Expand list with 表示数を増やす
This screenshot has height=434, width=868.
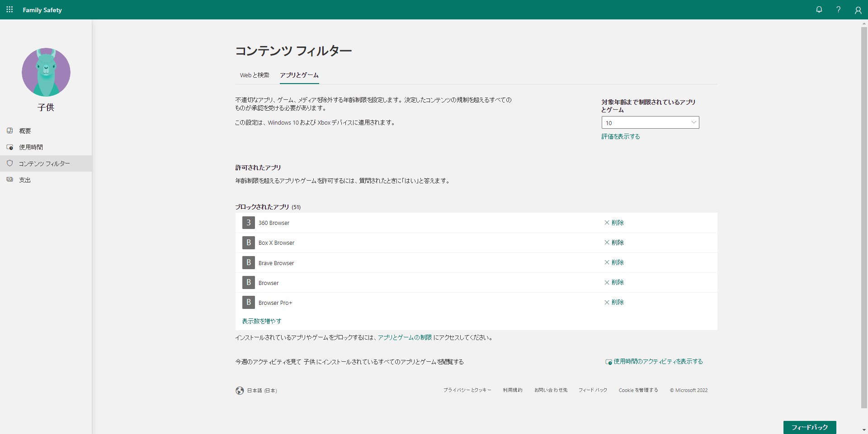(x=262, y=321)
